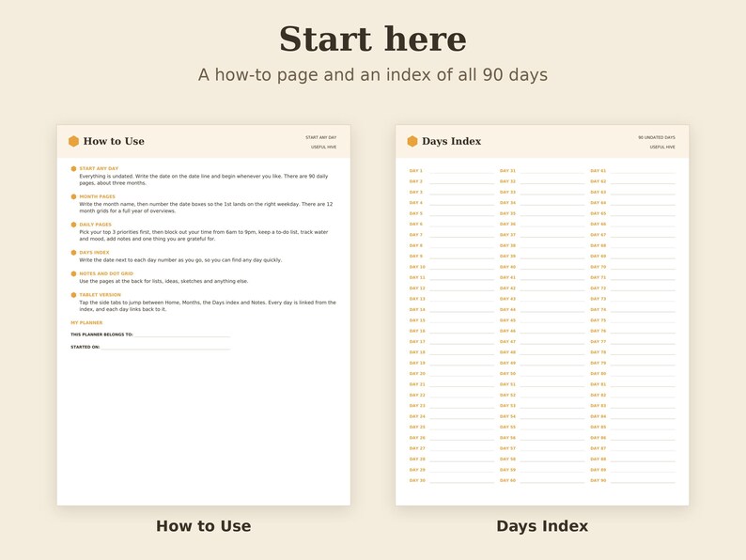Click the hexagon icon beside How to Use
The image size is (746, 560).
click(73, 141)
